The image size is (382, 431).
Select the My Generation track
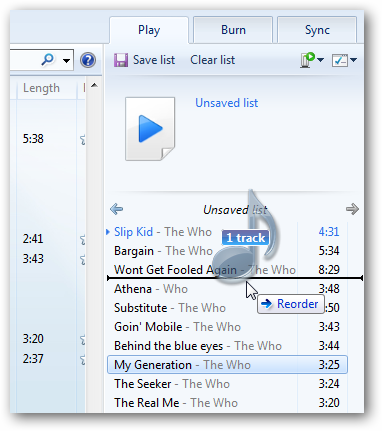click(227, 365)
